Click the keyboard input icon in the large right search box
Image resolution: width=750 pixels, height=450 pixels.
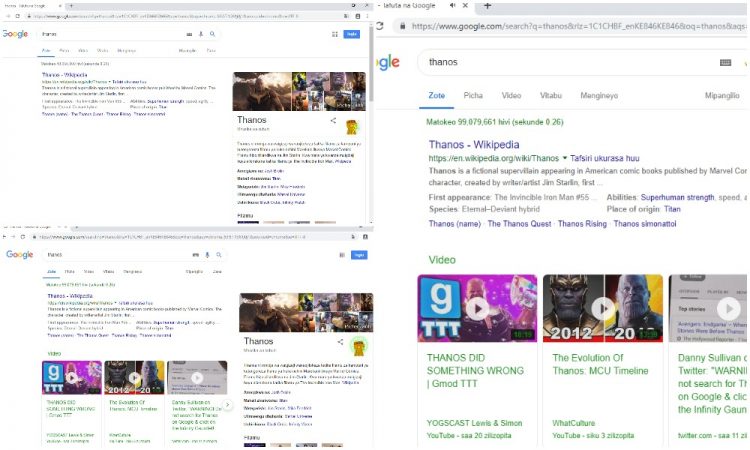tap(725, 62)
